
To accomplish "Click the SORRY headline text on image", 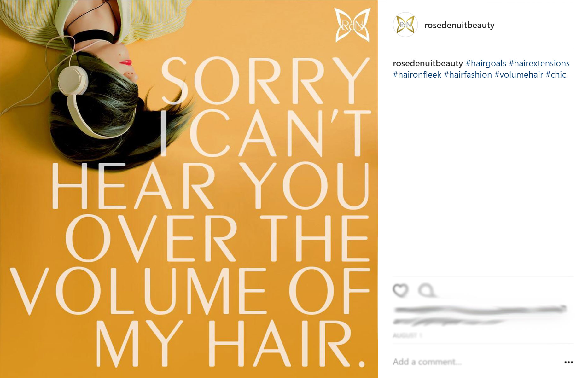I will [x=265, y=81].
